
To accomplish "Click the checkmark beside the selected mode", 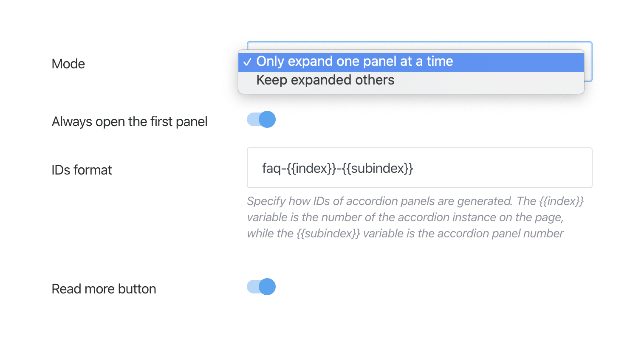I will (x=247, y=62).
